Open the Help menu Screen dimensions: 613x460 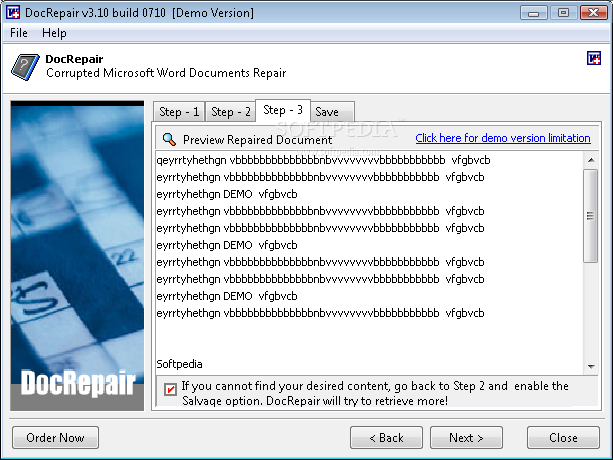pos(54,33)
